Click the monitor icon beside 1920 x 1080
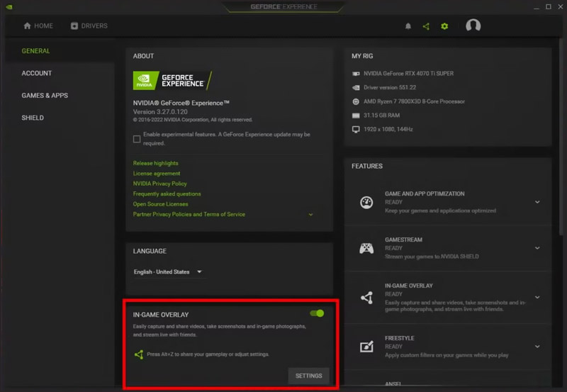Viewport: 567px width, 392px height. 356,130
